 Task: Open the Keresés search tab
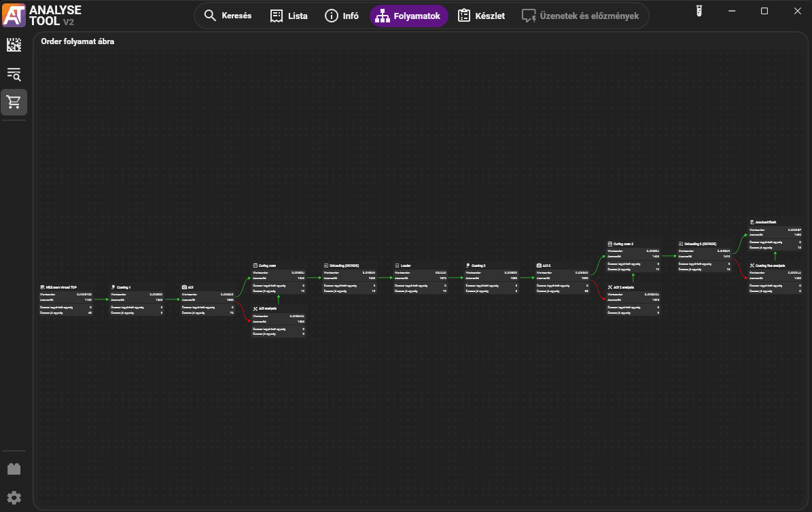[x=228, y=16]
